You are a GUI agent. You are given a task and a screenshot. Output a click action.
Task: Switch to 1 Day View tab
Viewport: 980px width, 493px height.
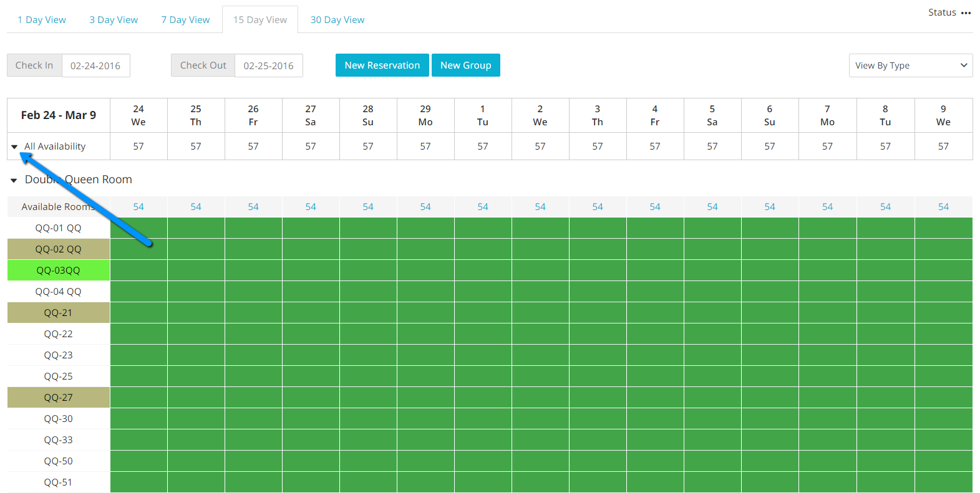pyautogui.click(x=42, y=20)
